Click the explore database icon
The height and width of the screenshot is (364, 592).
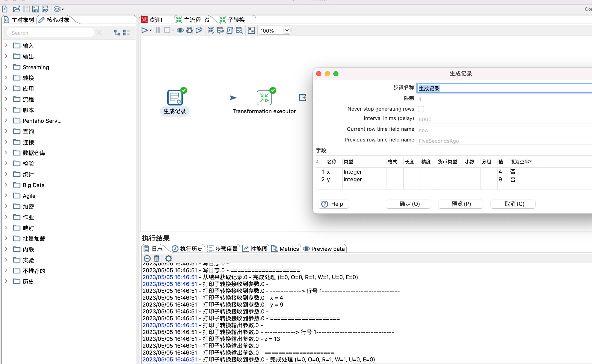pyautogui.click(x=239, y=30)
